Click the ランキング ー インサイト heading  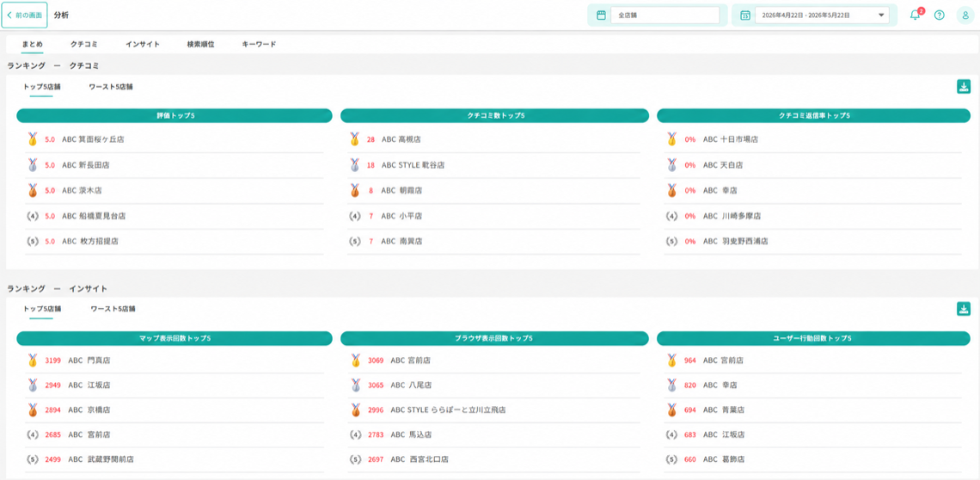click(x=57, y=288)
